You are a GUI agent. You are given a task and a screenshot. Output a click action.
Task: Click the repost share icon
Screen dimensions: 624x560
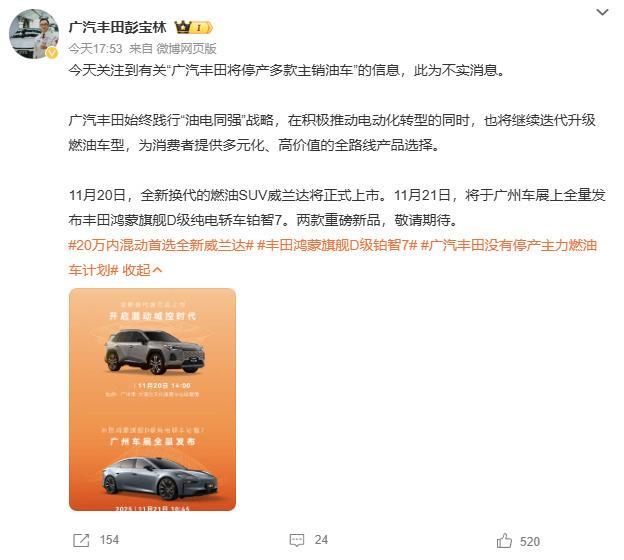pos(81,540)
